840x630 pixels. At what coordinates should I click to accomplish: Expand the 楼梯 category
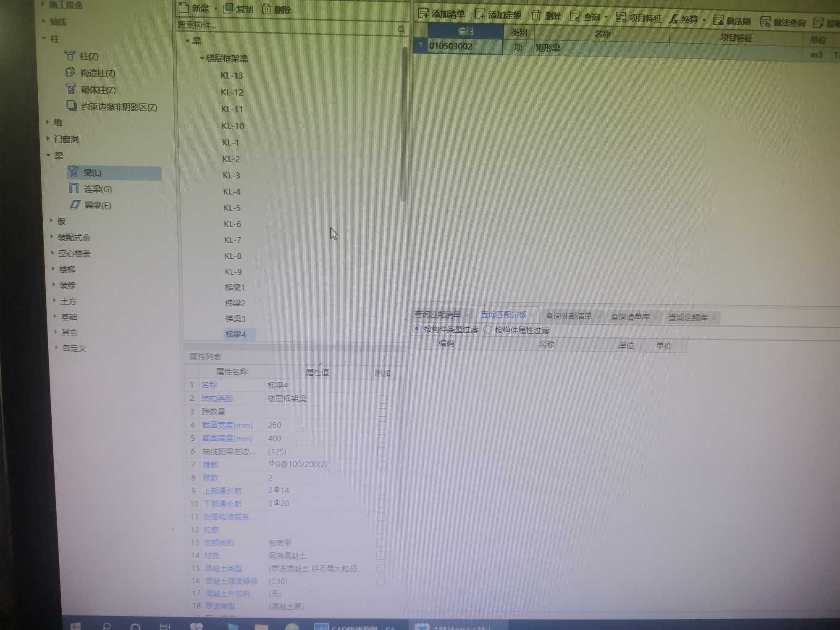click(x=53, y=268)
